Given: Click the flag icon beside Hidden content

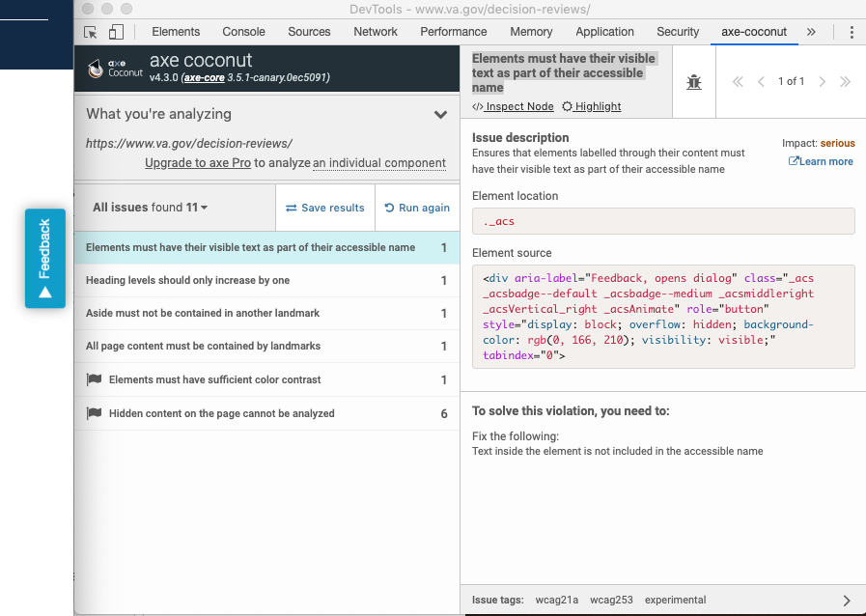Looking at the screenshot, I should click(x=94, y=413).
